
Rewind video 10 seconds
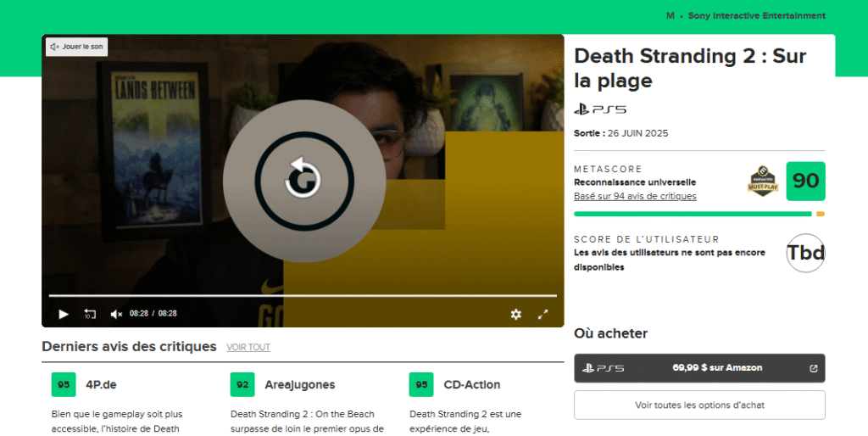90,314
